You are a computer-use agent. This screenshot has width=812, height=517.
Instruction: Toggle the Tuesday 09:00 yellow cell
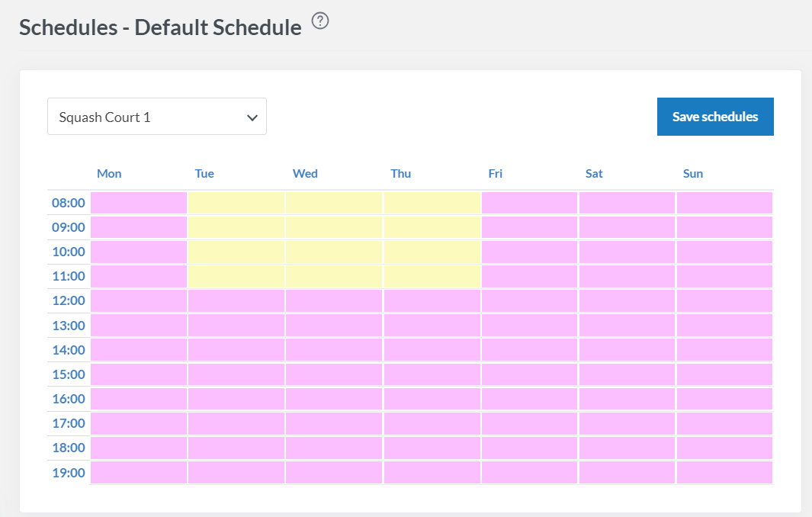coord(236,227)
